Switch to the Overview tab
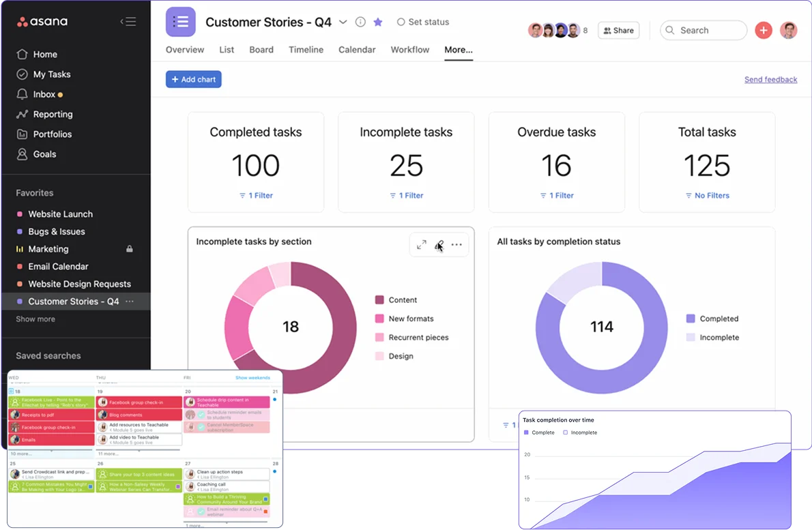812x530 pixels. click(185, 50)
